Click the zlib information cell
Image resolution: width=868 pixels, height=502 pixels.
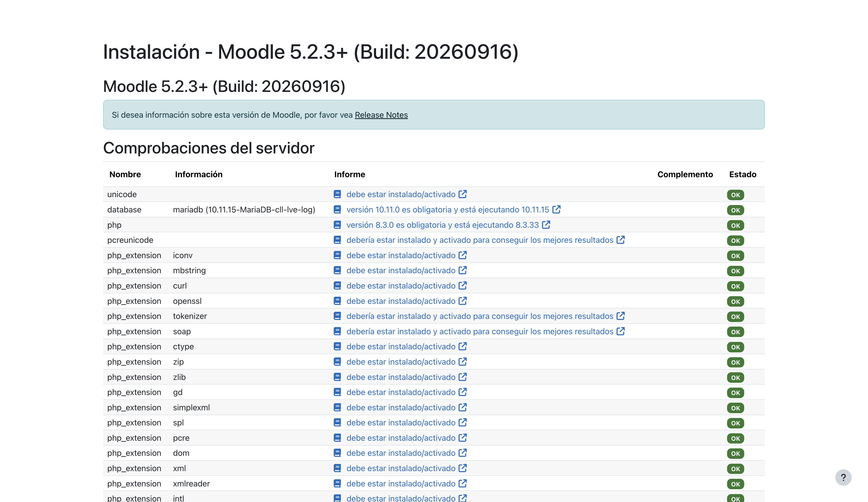179,377
